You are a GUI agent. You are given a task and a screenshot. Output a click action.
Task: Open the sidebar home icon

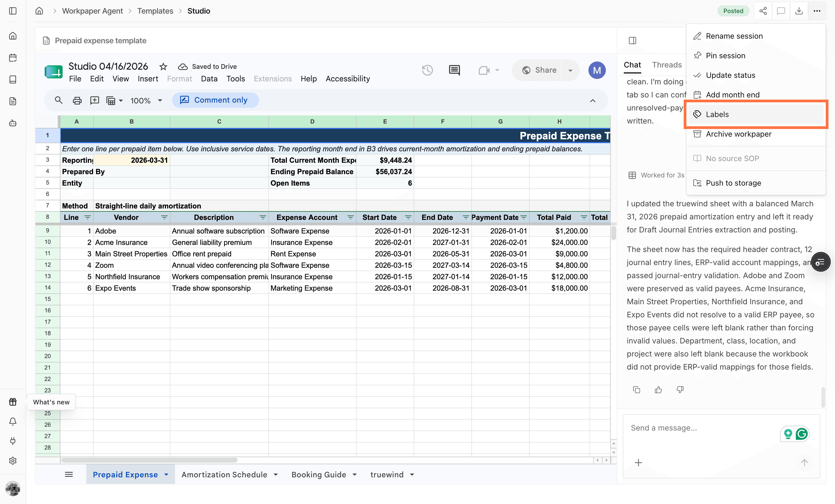pyautogui.click(x=13, y=36)
